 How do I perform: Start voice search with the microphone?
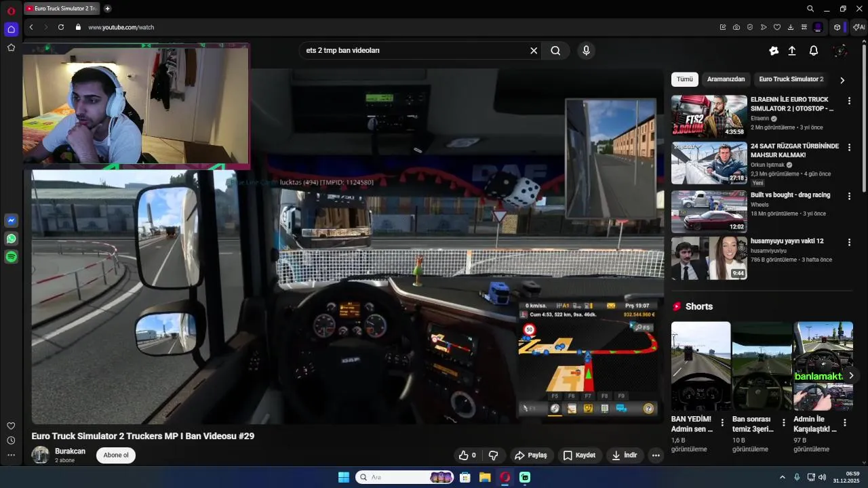click(587, 50)
